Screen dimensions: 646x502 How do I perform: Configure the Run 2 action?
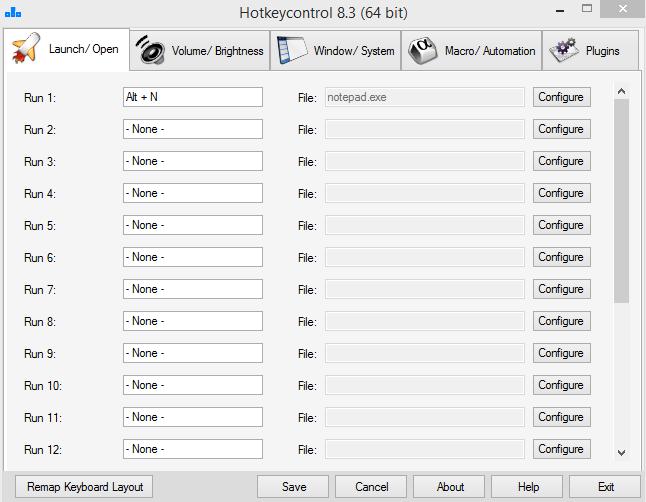pyautogui.click(x=562, y=129)
